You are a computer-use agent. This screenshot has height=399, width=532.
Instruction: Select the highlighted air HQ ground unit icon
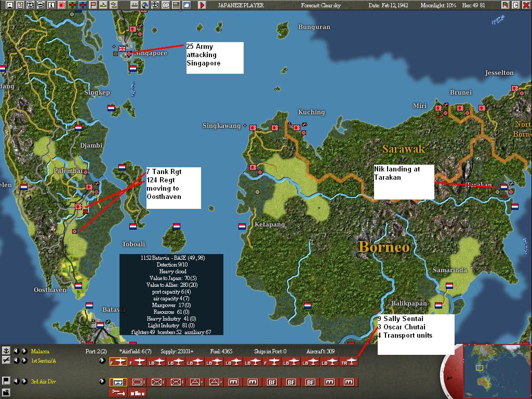tap(118, 382)
